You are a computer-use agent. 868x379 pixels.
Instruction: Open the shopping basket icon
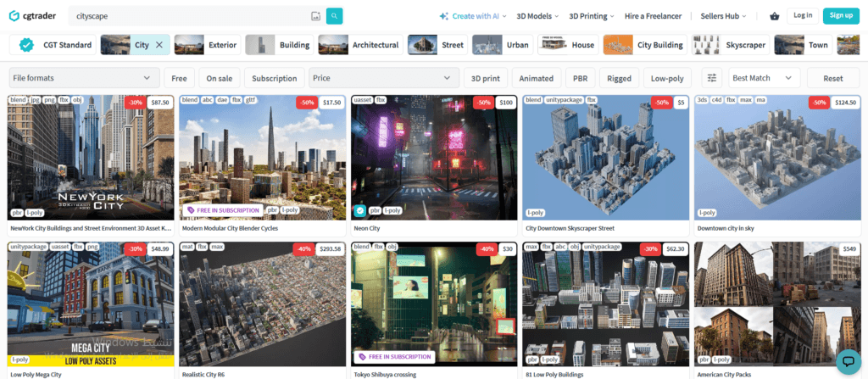(x=775, y=16)
